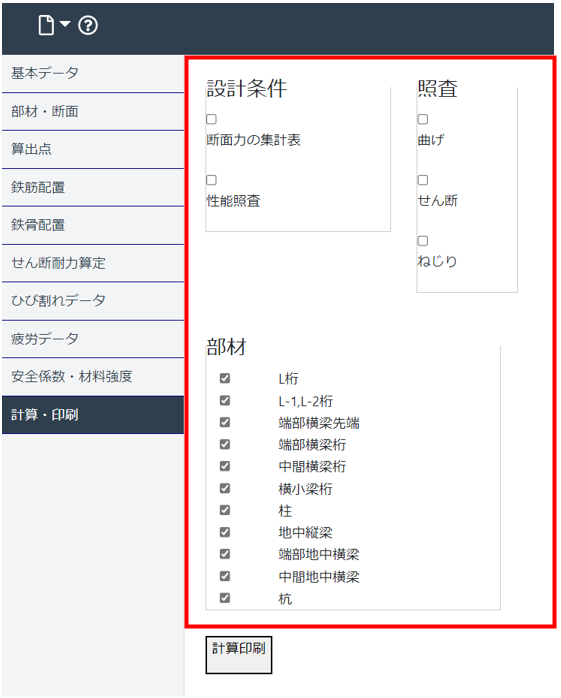Check the ねじり checkbox

(423, 241)
